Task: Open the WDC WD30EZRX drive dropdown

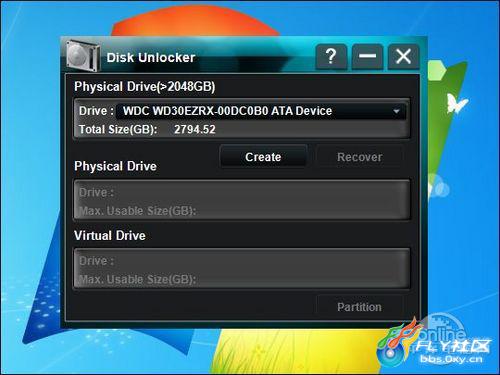Action: [x=261, y=111]
